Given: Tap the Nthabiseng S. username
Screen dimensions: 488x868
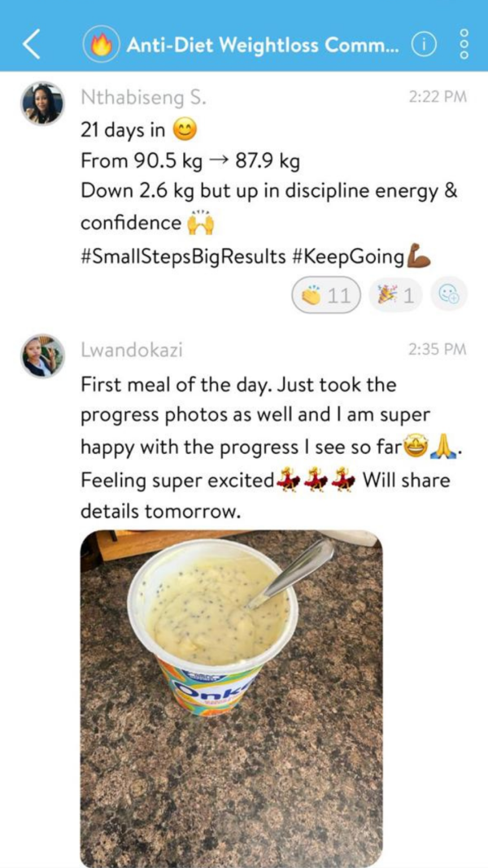Looking at the screenshot, I should (x=143, y=98).
